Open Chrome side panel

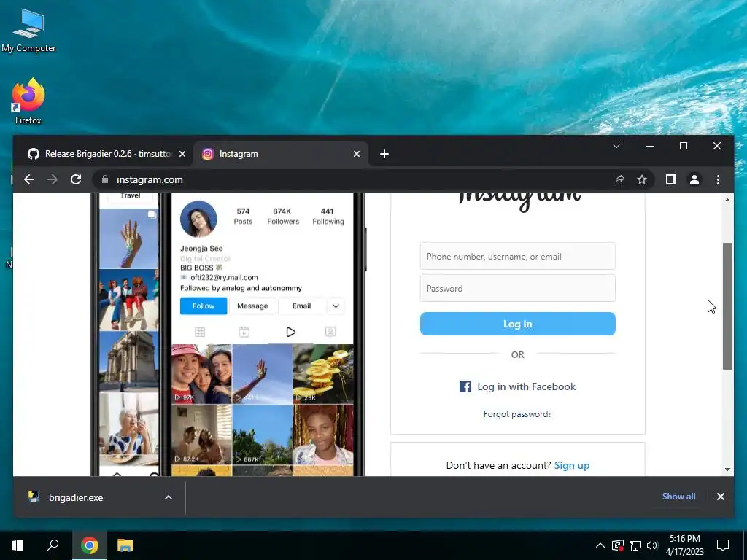pyautogui.click(x=671, y=179)
